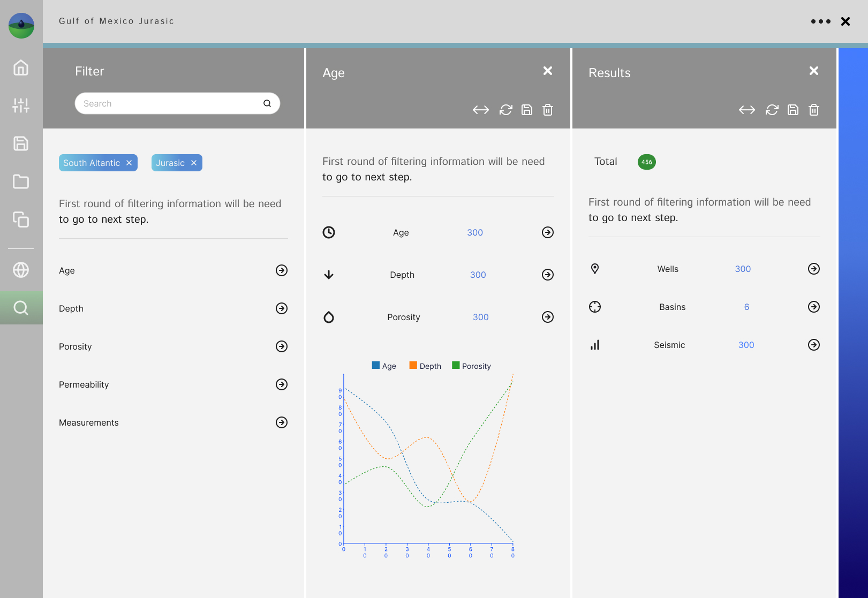
Task: Click the Depth orange legend swatch
Action: point(413,365)
